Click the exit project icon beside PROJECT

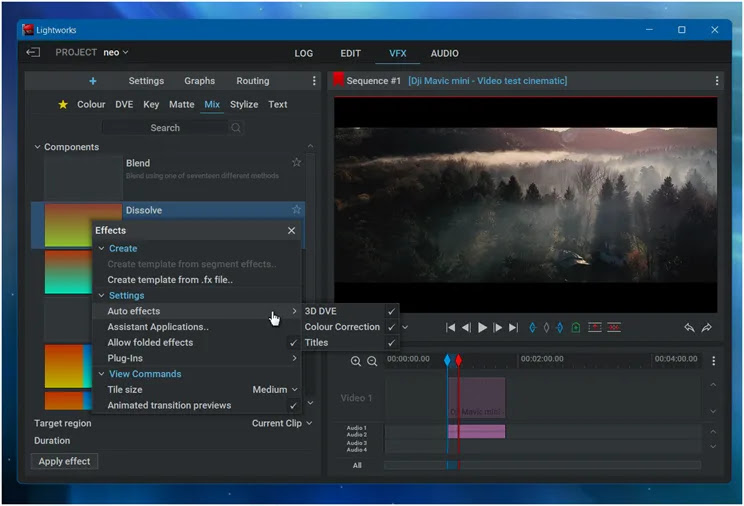(33, 52)
